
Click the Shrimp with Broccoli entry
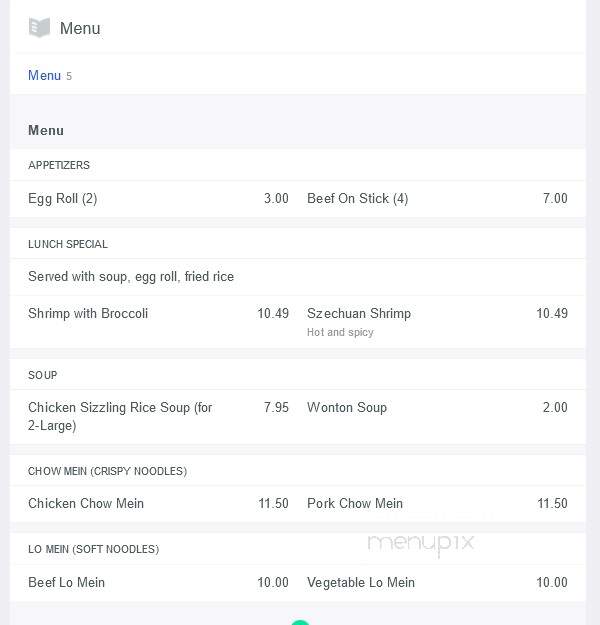(x=88, y=313)
